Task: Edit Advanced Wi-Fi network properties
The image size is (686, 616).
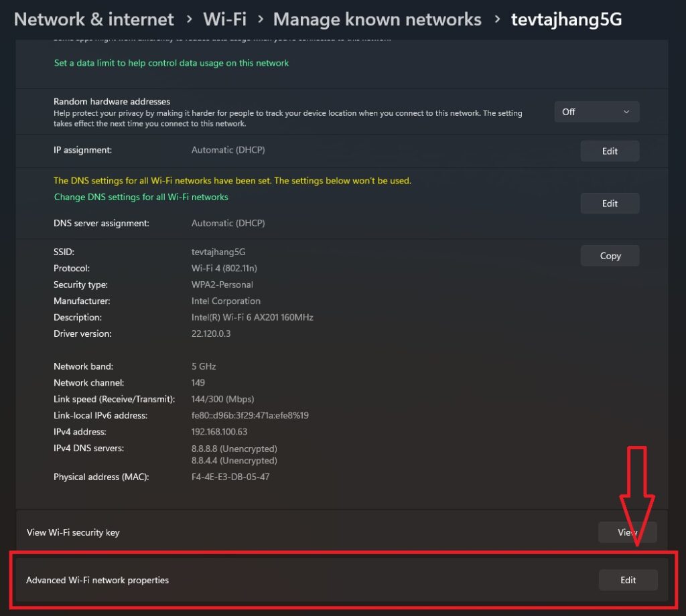Action: (x=628, y=580)
